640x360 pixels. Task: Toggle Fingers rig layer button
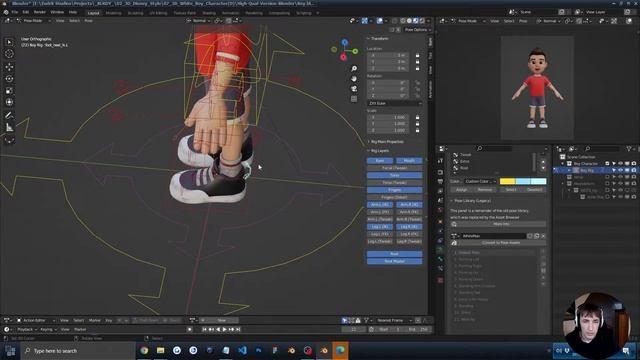click(394, 190)
